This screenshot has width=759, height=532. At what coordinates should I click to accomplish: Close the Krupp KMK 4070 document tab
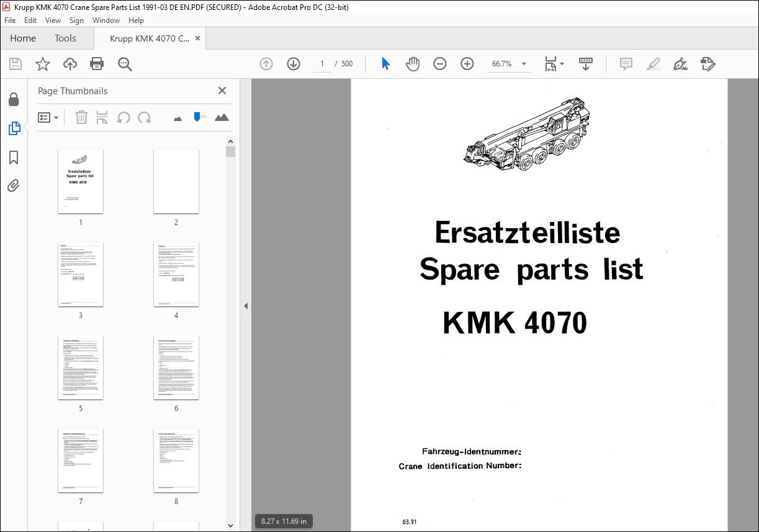[x=198, y=38]
